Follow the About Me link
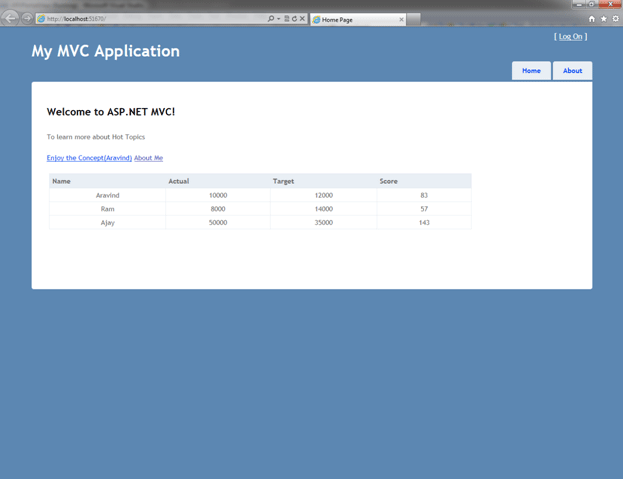The width and height of the screenshot is (623, 479). (x=149, y=158)
